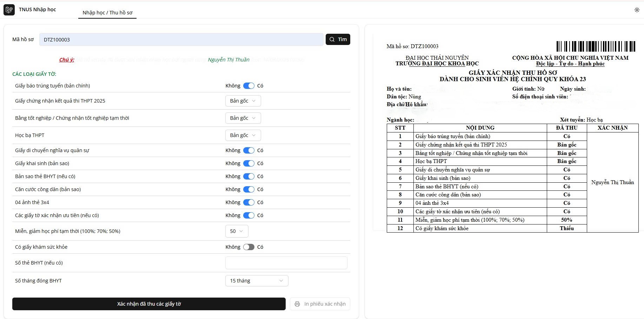
Task: Toggle Giấy di chuyển nghĩa vụ quân sự switch
Action: pyautogui.click(x=248, y=150)
